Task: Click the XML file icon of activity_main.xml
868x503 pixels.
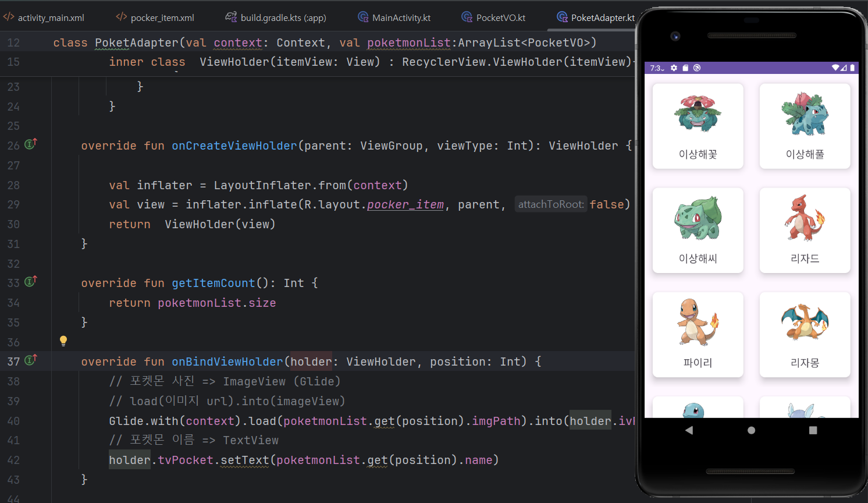Action: (x=9, y=17)
